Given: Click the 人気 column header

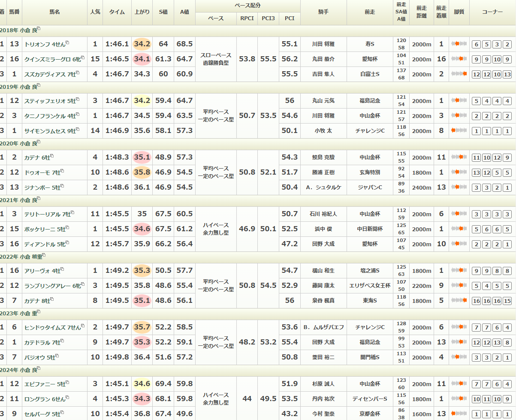Looking at the screenshot, I should [x=95, y=12].
